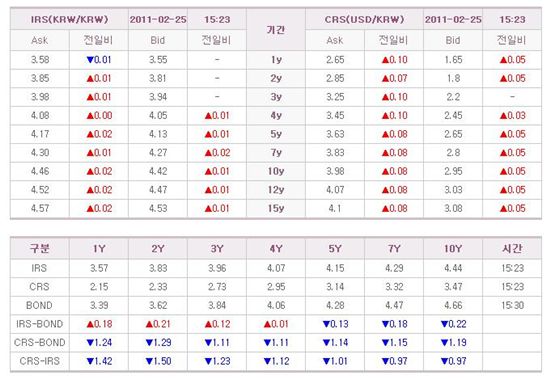Click the IRS Ask value 4.57
This screenshot has width=550, height=379.
point(40,208)
